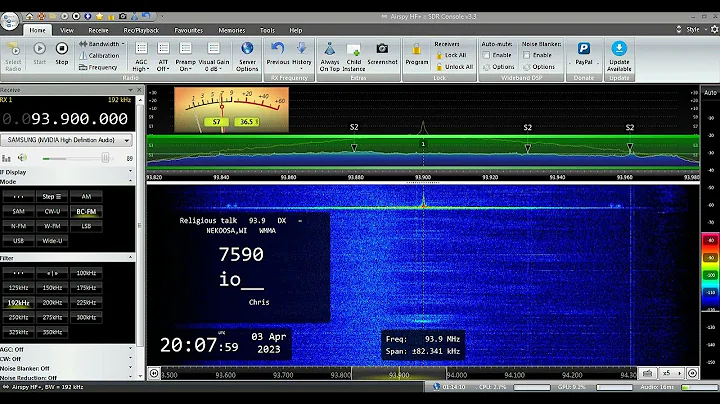The image size is (720, 404).
Task: Open AGC High dropdown
Action: tap(141, 57)
